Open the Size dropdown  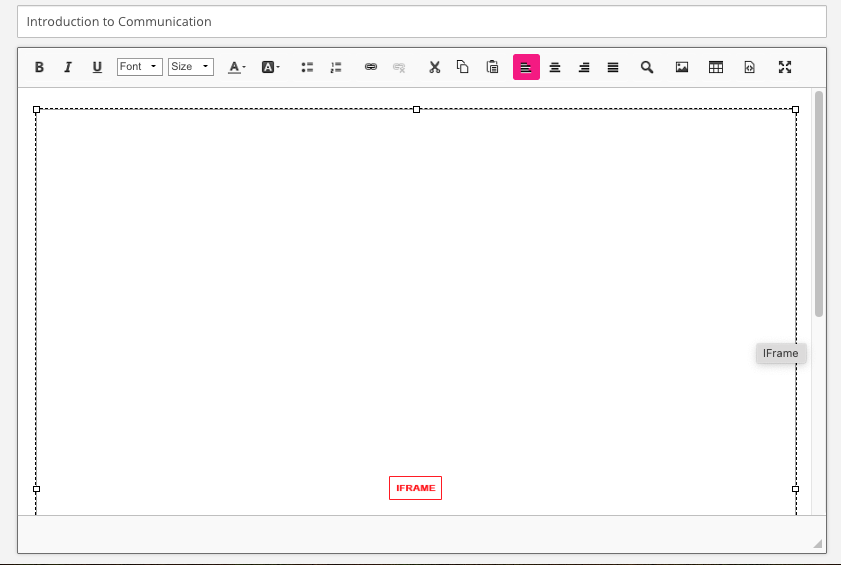click(190, 67)
